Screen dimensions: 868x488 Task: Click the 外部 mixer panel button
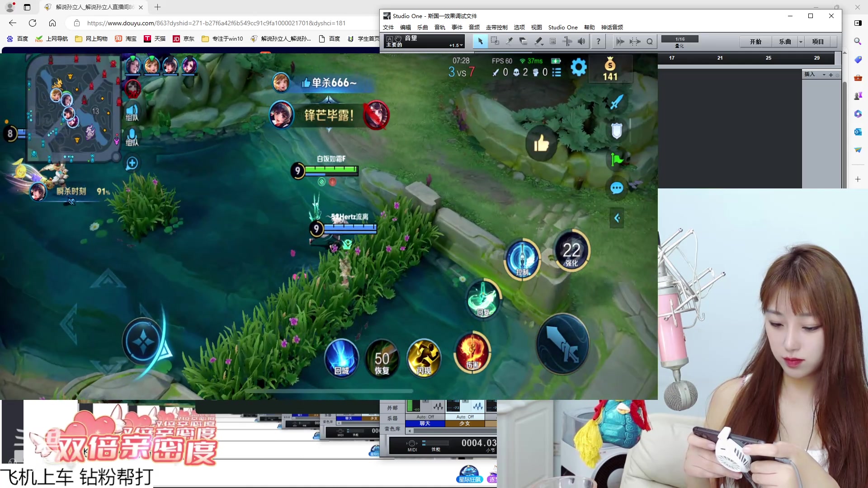pyautogui.click(x=392, y=408)
